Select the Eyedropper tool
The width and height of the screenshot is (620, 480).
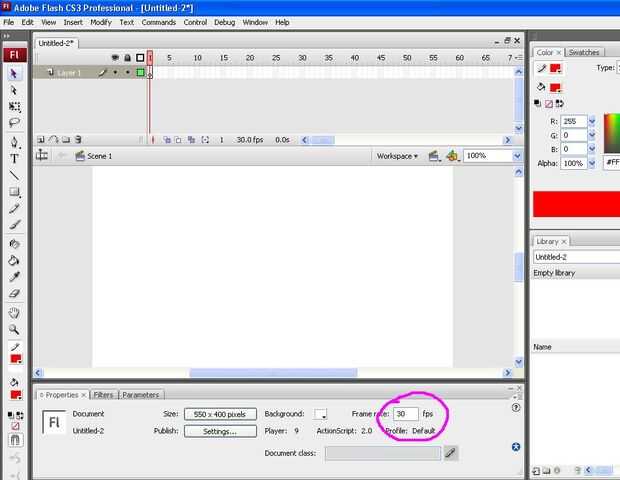pos(15,277)
